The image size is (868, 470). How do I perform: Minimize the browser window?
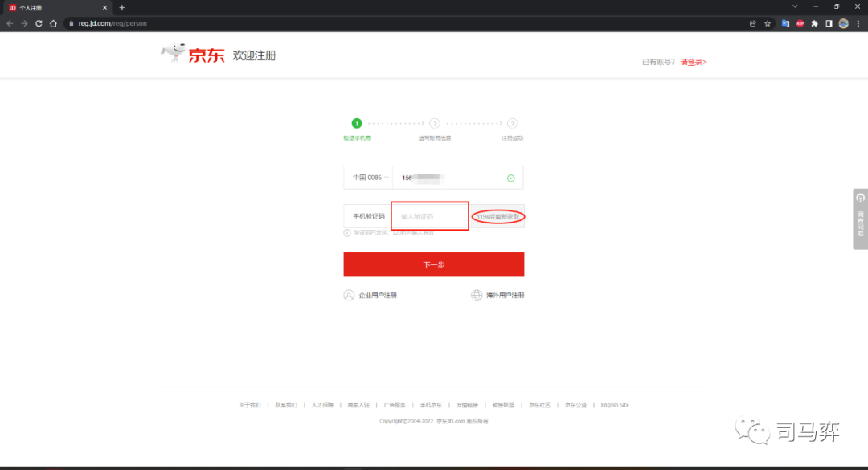[816, 6]
